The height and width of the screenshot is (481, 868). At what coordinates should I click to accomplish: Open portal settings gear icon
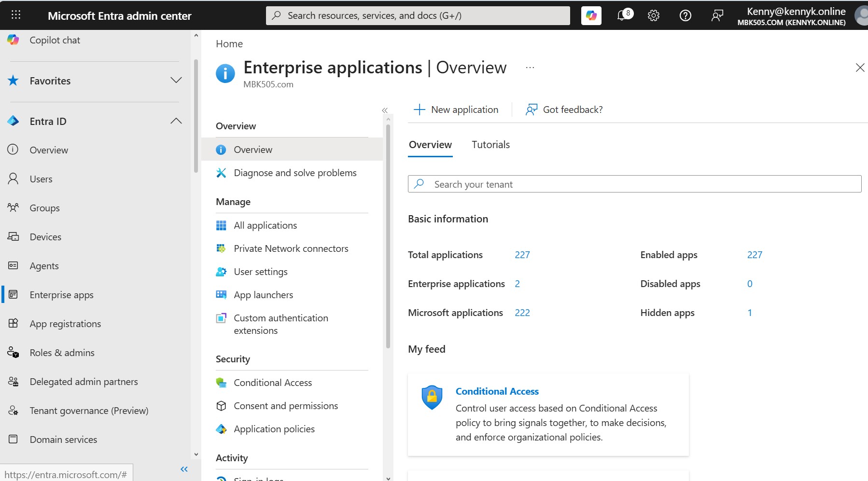coord(654,15)
